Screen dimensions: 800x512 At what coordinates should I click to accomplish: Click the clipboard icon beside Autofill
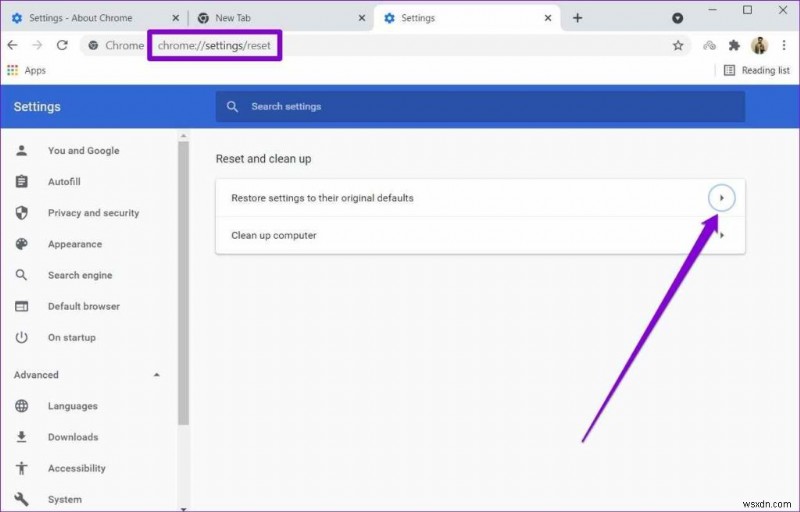click(x=21, y=182)
